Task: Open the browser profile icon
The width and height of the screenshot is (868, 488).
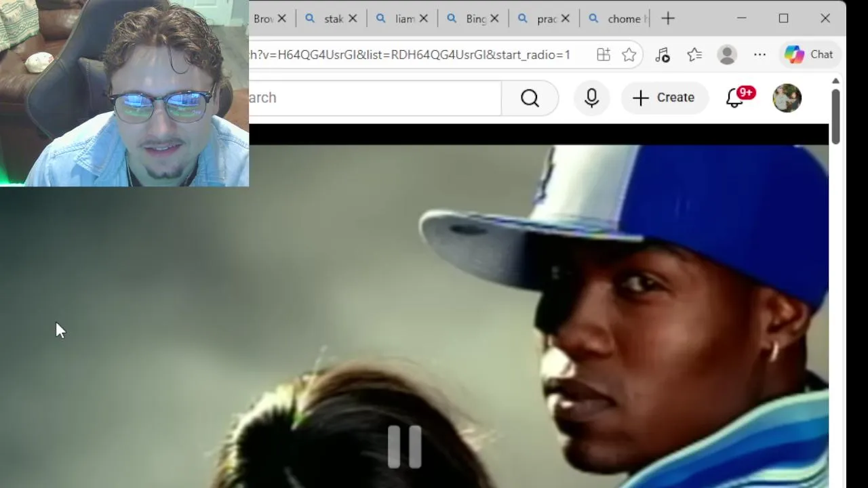Action: 727,55
